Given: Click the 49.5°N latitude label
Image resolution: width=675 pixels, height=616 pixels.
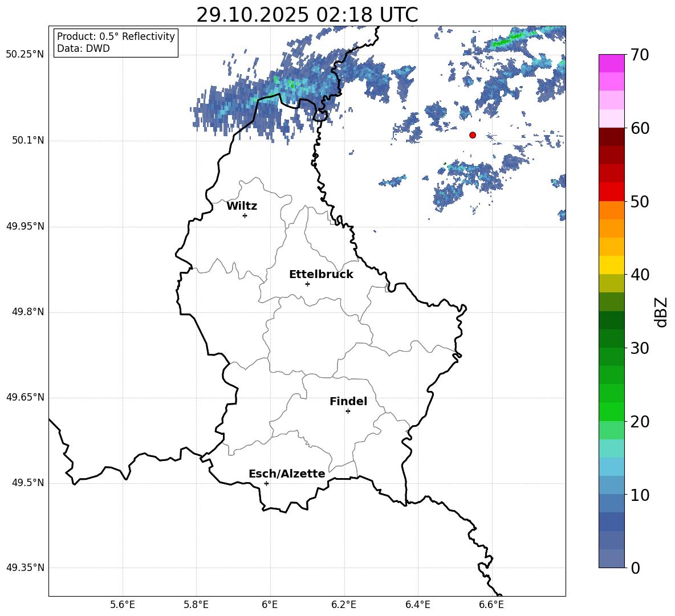Looking at the screenshot, I should pos(28,483).
